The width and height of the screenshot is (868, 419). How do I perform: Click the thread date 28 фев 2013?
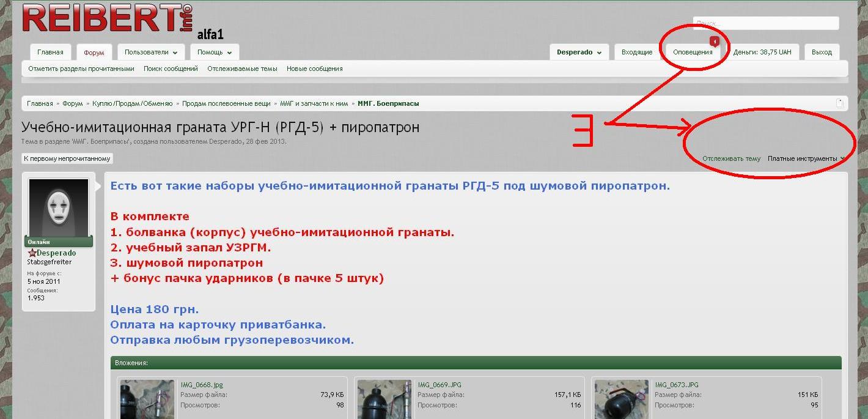point(265,141)
